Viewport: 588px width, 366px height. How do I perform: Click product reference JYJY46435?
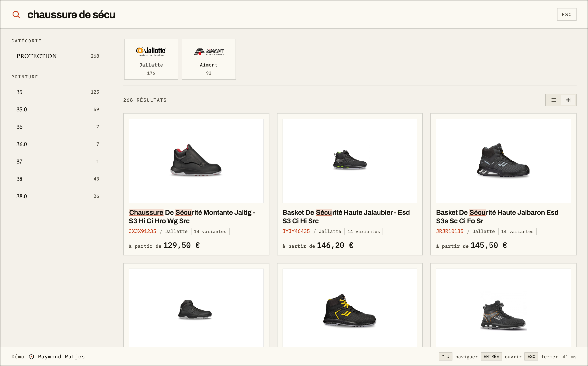pyautogui.click(x=296, y=231)
